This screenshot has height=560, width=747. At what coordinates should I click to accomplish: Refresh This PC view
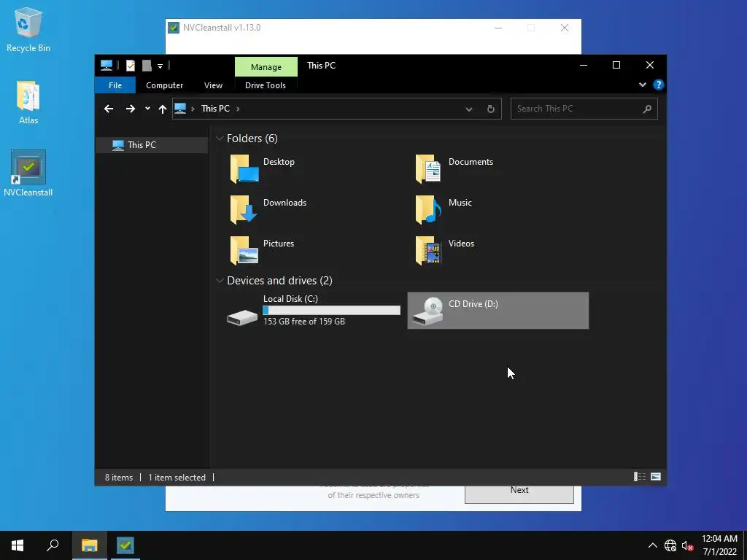click(491, 109)
